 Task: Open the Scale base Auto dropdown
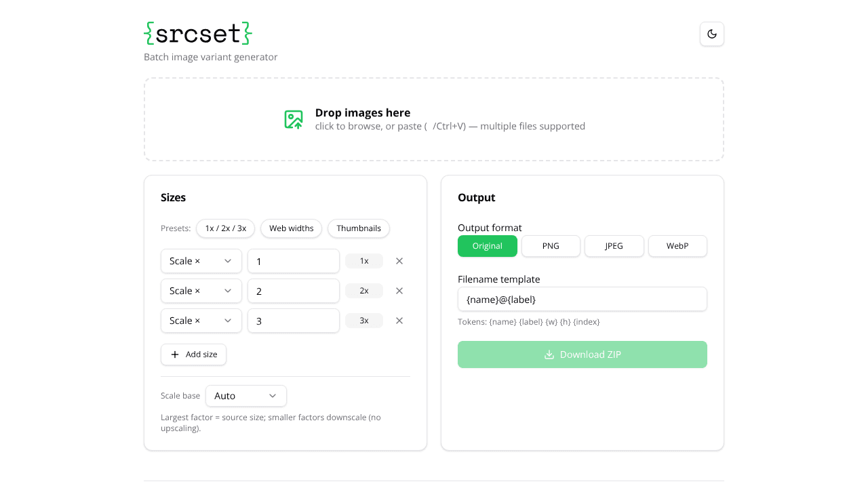click(246, 396)
